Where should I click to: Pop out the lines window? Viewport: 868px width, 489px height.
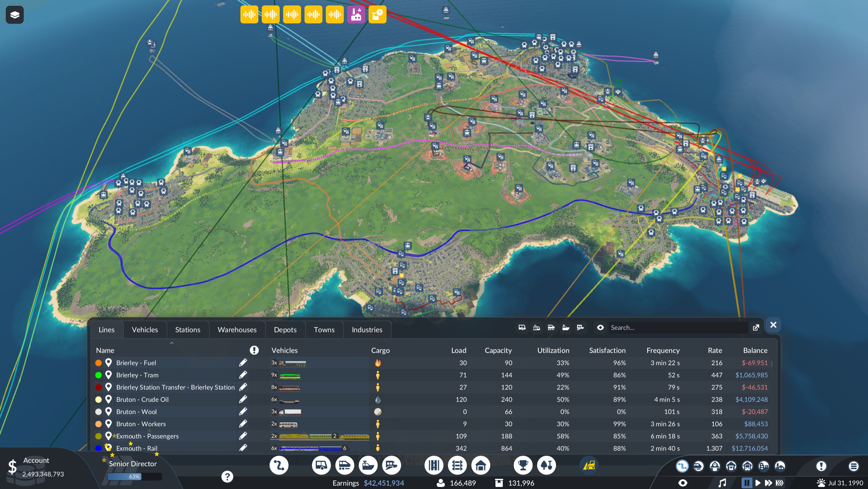pos(756,328)
